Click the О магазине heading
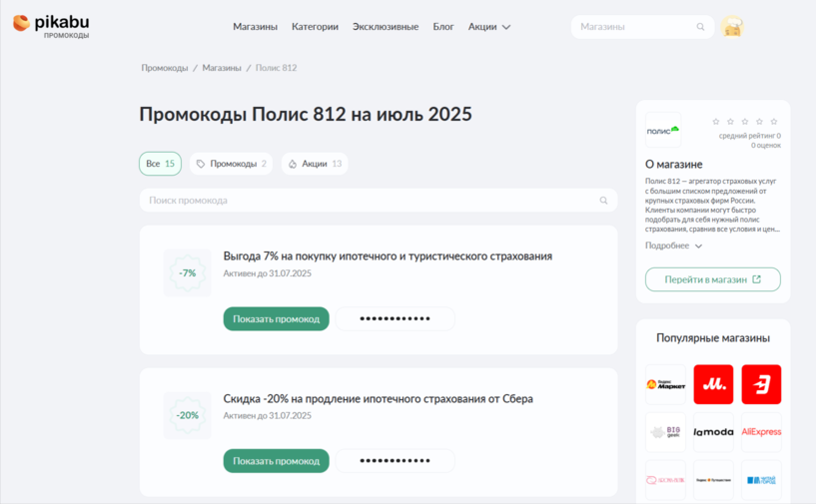This screenshot has height=504, width=816. coord(674,165)
